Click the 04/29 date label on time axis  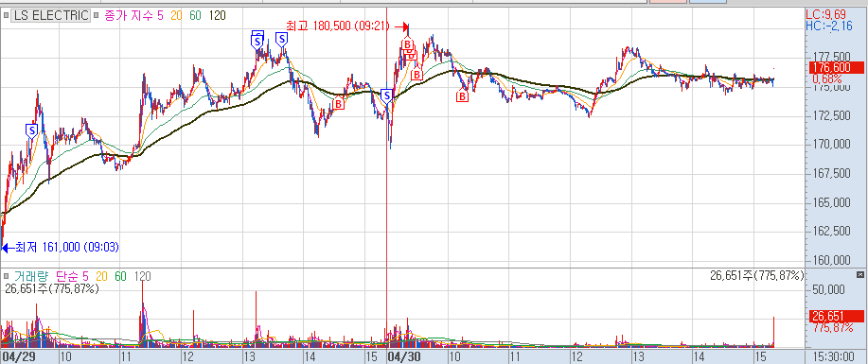19,356
